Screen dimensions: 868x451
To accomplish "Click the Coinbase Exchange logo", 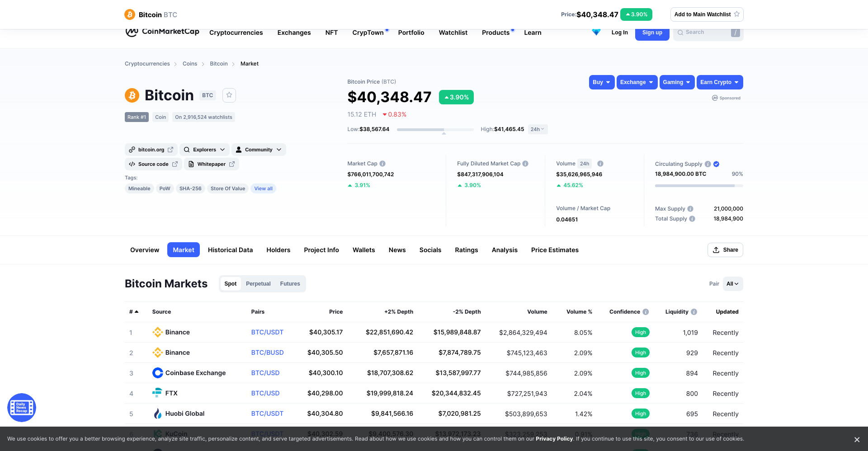I will 157,373.
